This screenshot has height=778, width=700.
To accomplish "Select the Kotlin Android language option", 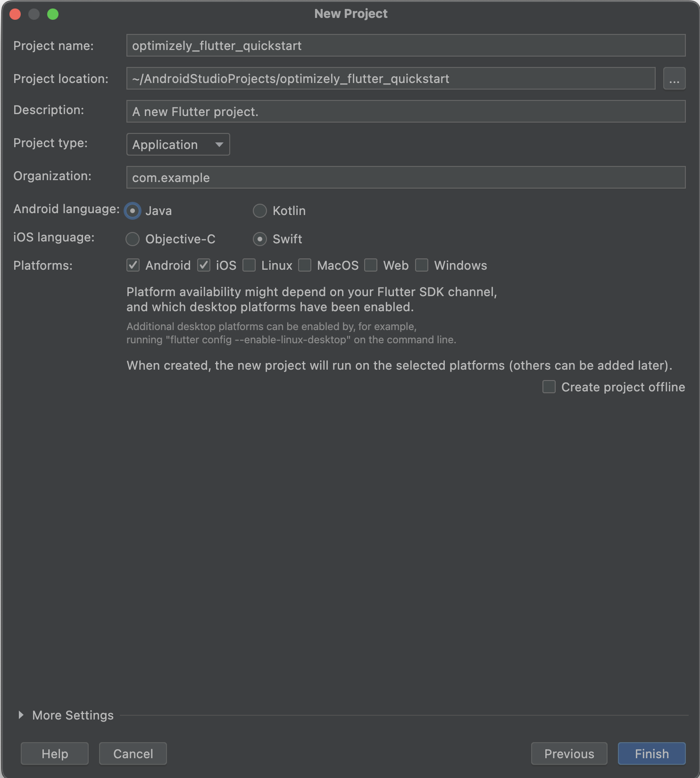I will 260,211.
